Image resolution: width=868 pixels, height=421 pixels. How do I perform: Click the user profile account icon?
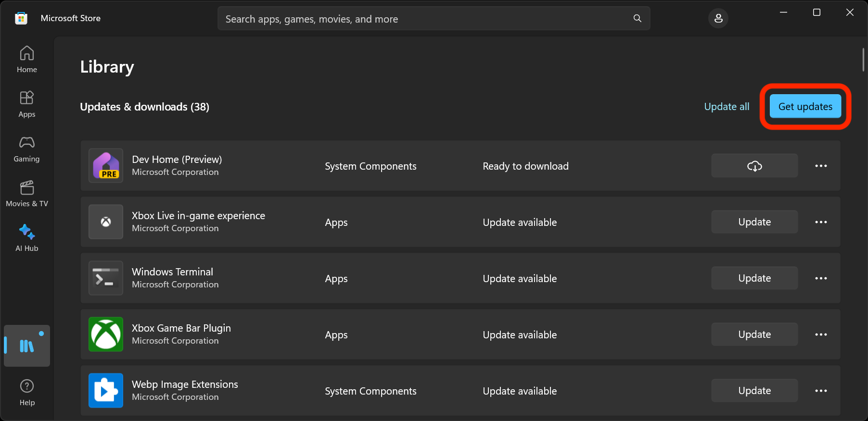point(718,18)
